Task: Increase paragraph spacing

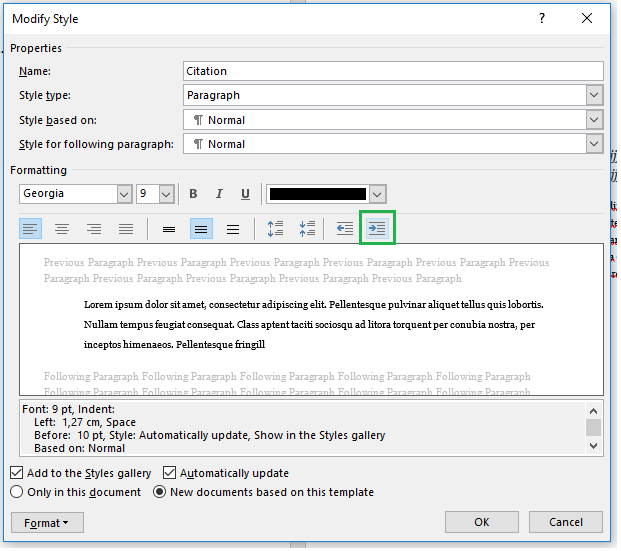Action: click(275, 229)
